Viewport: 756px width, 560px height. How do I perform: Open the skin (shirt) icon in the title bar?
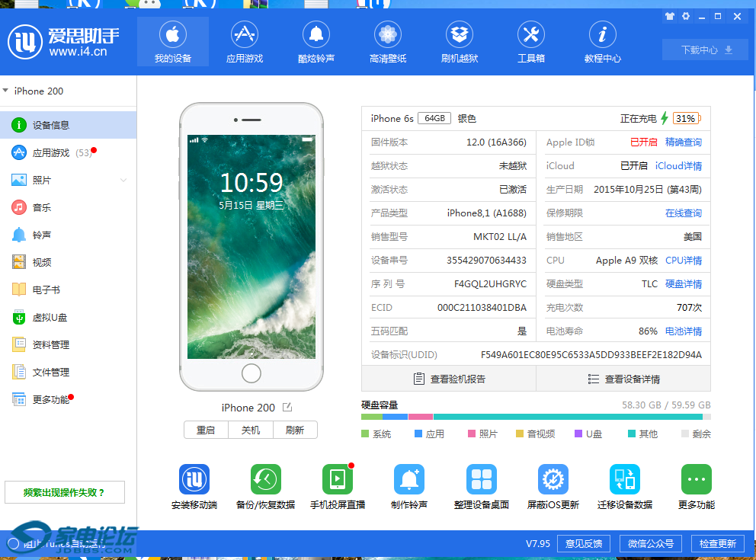click(x=670, y=16)
